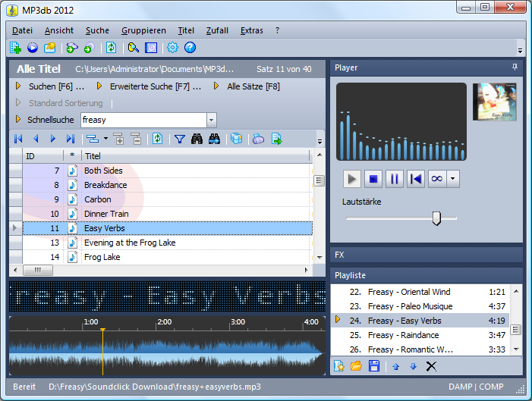The image size is (532, 401).
Task: Open the folder toolbar icon with arrow
Action: pyautogui.click(x=50, y=48)
